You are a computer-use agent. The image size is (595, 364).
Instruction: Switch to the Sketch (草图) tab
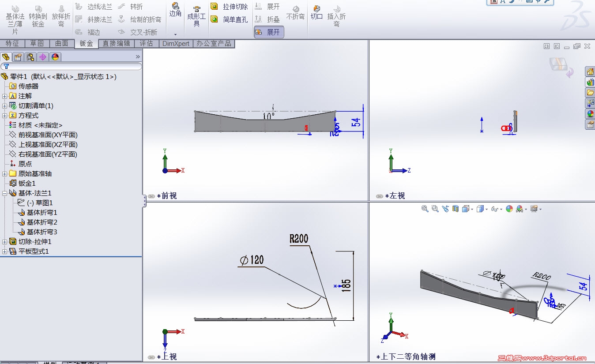37,43
